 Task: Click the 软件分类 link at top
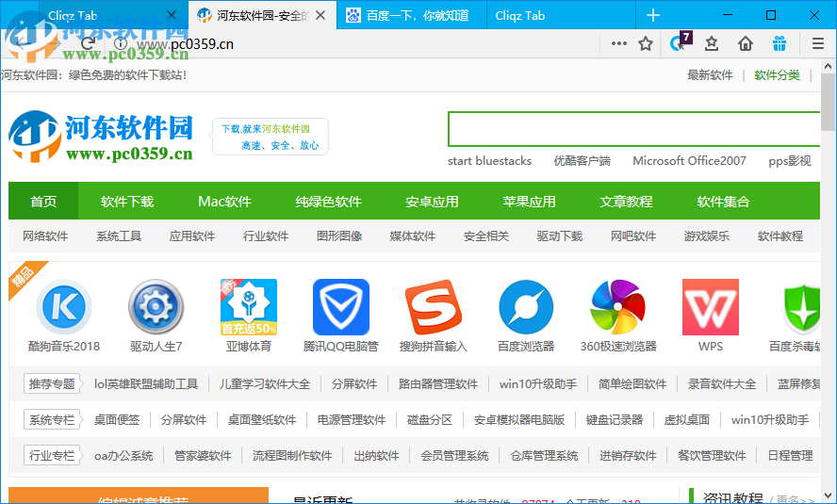[x=778, y=75]
